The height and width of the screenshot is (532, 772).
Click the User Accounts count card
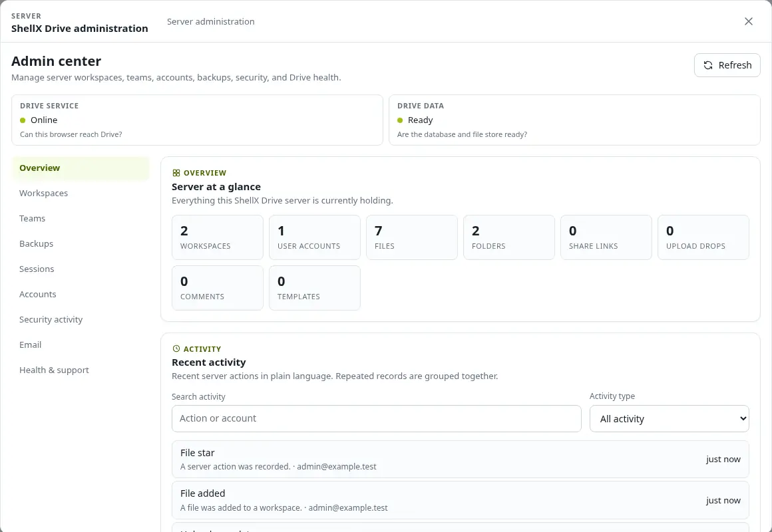[x=315, y=237]
